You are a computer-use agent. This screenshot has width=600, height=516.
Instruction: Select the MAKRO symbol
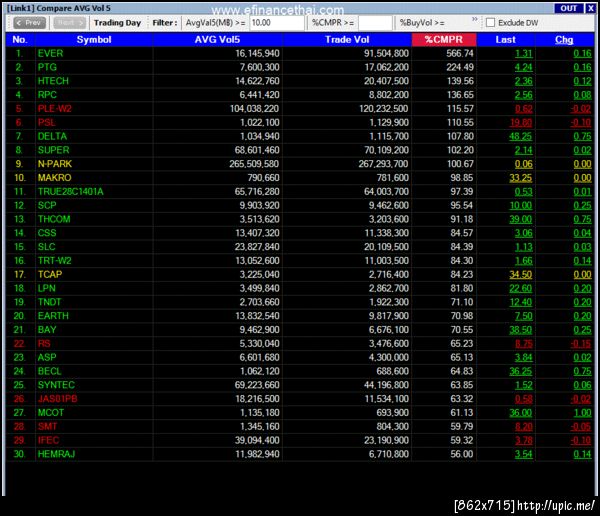(54, 178)
